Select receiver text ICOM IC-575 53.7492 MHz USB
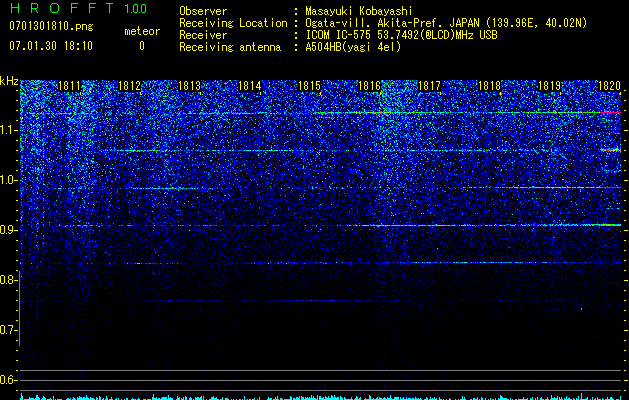The image size is (629, 400). pyautogui.click(x=401, y=35)
